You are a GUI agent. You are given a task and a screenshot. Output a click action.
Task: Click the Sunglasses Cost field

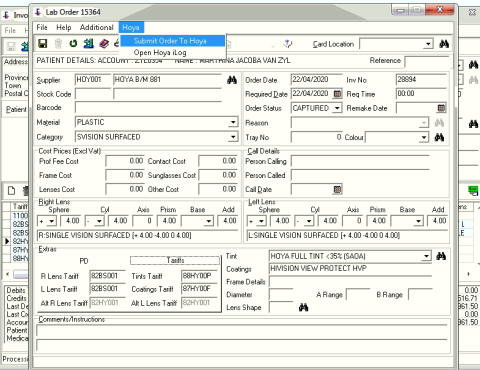click(218, 175)
